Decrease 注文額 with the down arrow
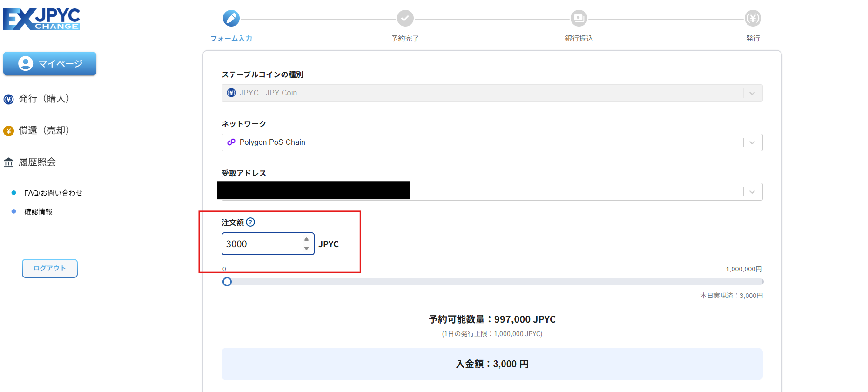 306,249
